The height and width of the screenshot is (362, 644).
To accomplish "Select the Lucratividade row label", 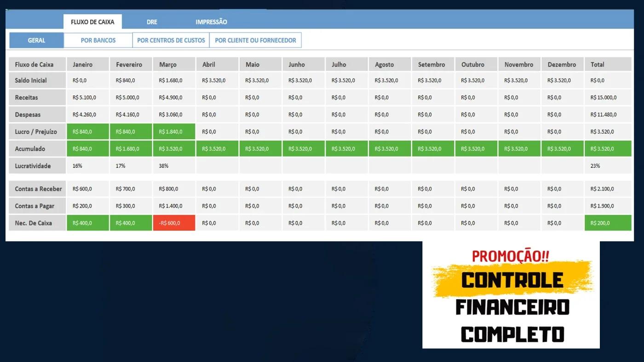I will pos(37,166).
